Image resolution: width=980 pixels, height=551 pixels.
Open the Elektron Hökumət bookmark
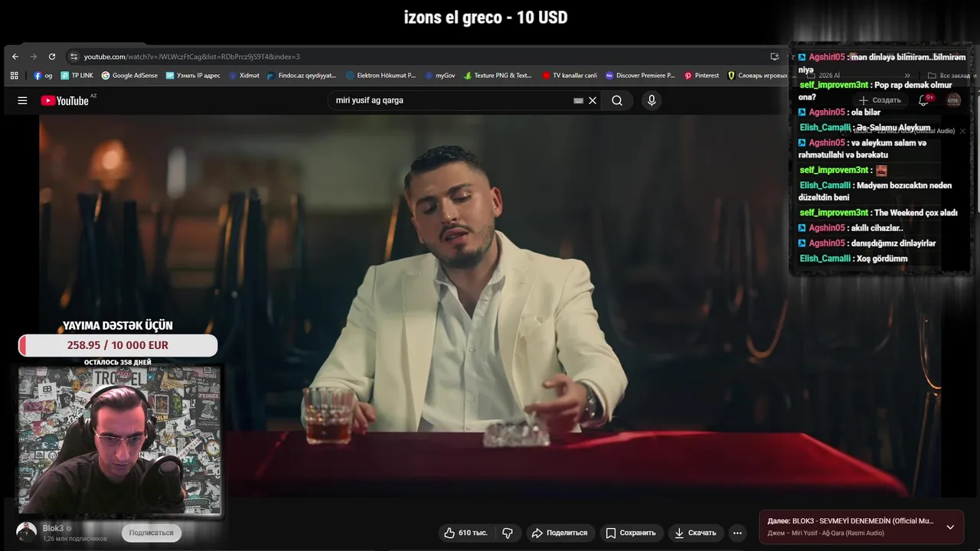click(381, 76)
